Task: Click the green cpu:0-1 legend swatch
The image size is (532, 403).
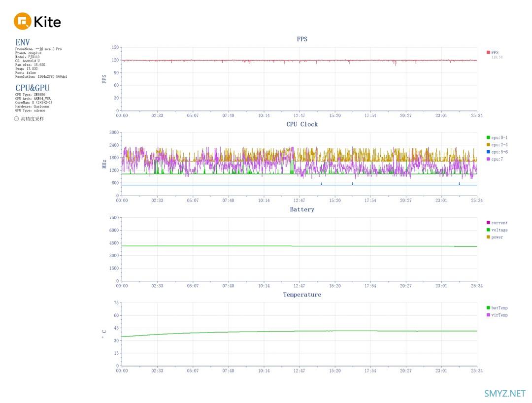Action: (x=488, y=137)
